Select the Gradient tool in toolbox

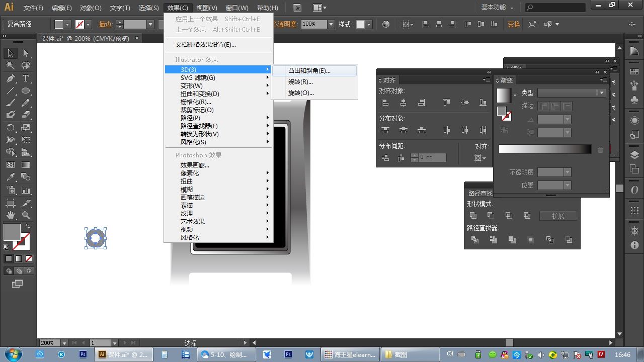[x=26, y=165]
